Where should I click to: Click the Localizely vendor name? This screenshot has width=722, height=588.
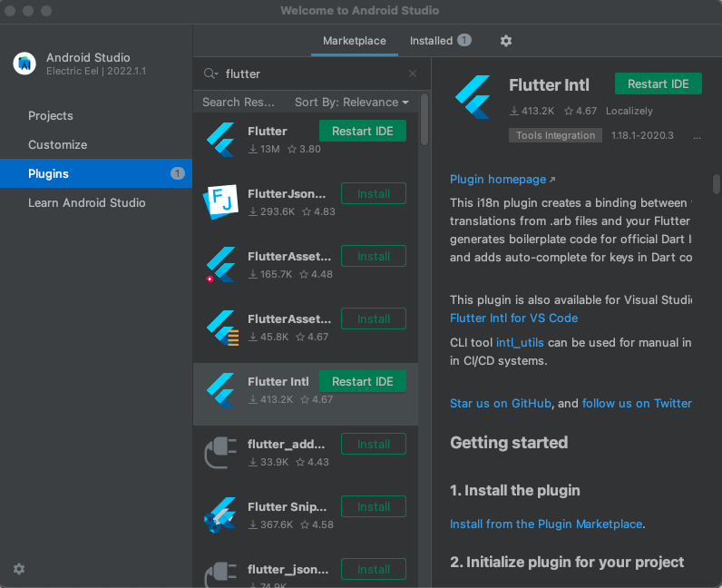pyautogui.click(x=629, y=111)
